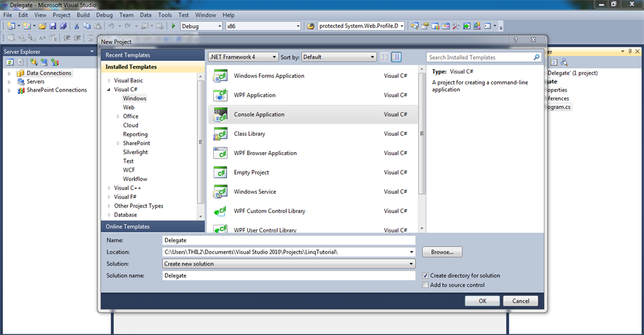Screen dimensions: 644x335
Task: Click Connect to Server icon in Server Explorer
Action: pos(44,62)
